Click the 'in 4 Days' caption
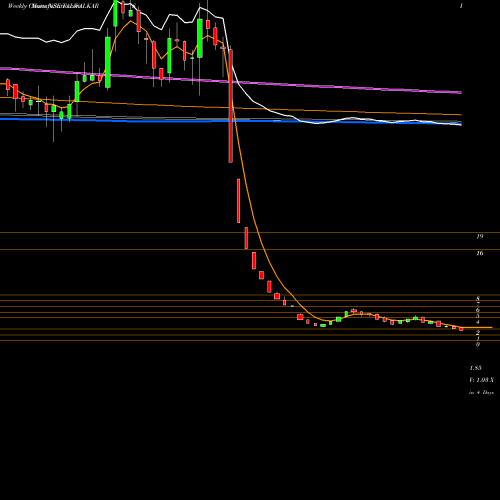 tap(481, 393)
